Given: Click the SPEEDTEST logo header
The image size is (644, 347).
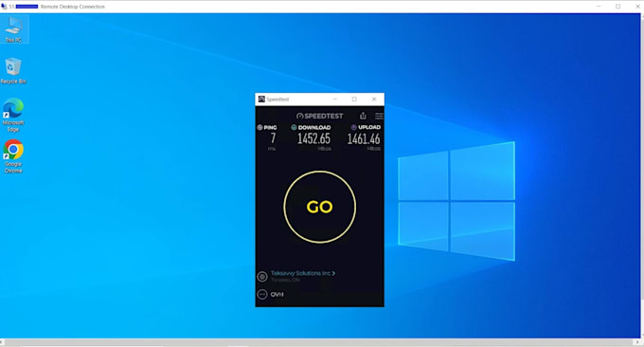Looking at the screenshot, I should pos(319,116).
